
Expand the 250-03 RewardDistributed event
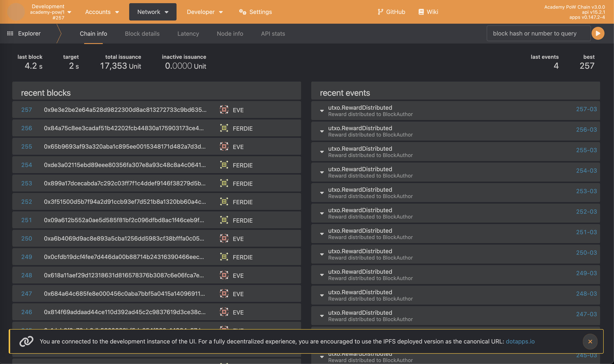pos(322,254)
